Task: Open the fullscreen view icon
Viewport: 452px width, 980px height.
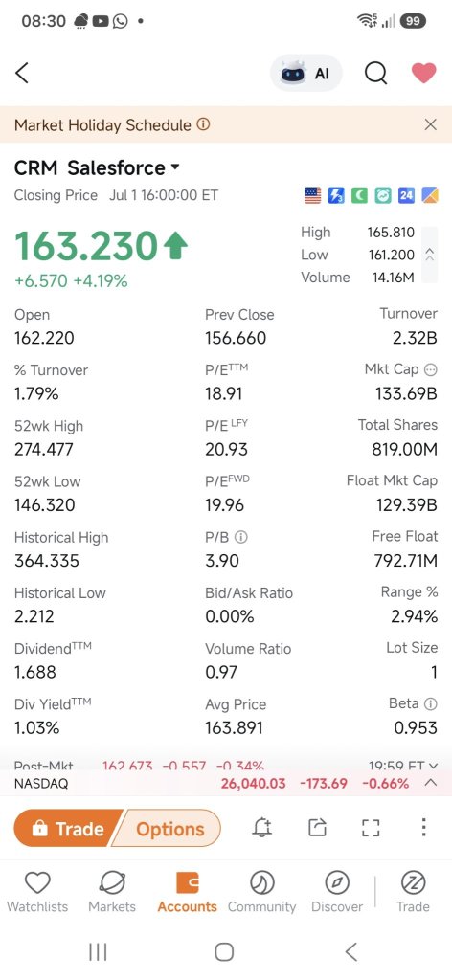Action: pyautogui.click(x=371, y=828)
